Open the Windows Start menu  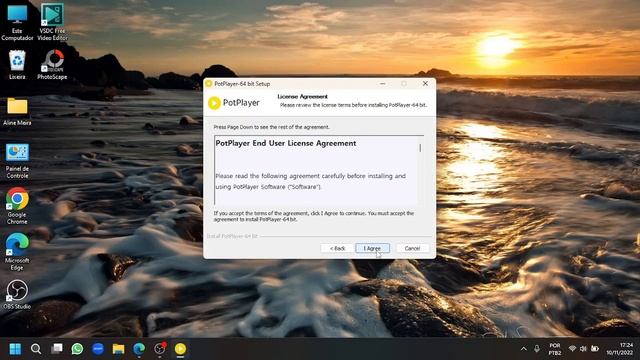tap(15, 349)
